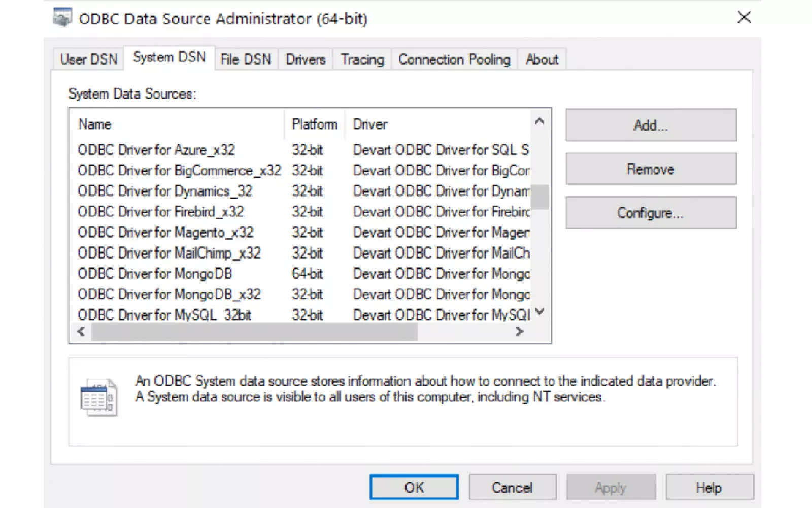
Task: Sort list by Platform column header
Action: point(314,124)
